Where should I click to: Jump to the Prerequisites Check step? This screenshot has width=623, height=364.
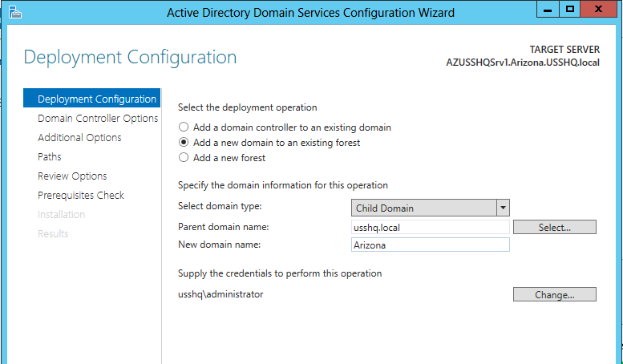point(81,196)
